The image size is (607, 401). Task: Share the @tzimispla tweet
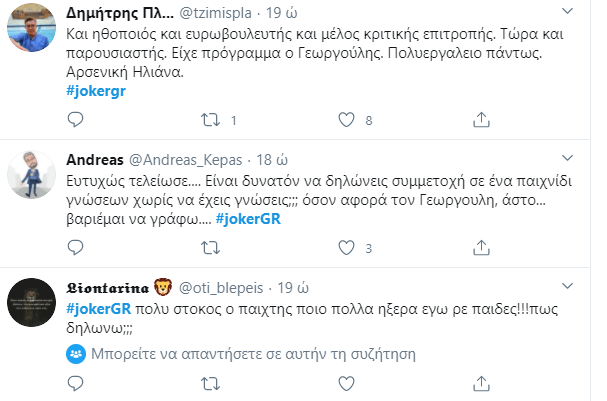[x=481, y=120]
